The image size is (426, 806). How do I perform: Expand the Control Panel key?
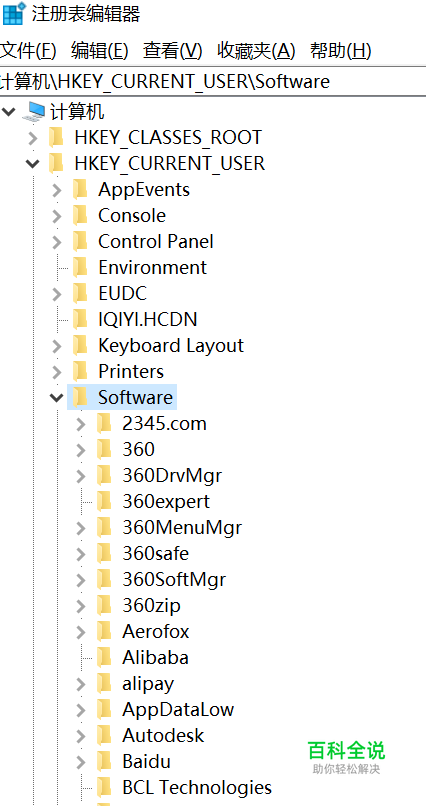[x=57, y=242]
